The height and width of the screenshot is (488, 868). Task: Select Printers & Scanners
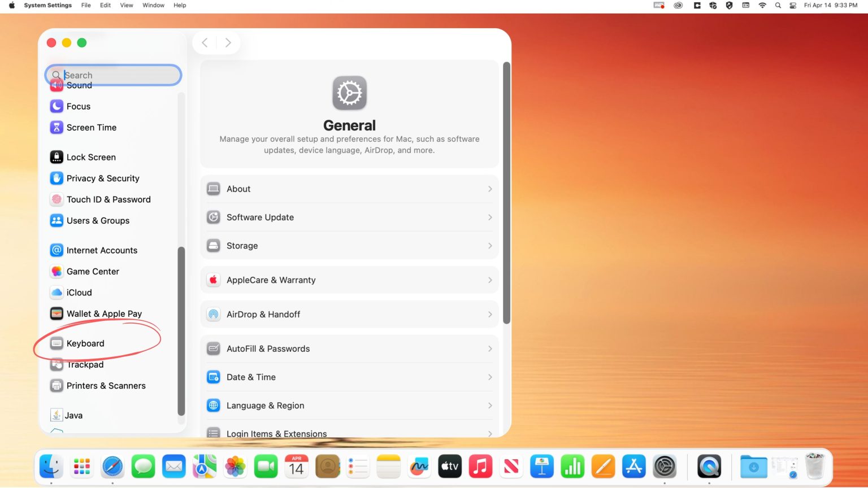click(106, 386)
